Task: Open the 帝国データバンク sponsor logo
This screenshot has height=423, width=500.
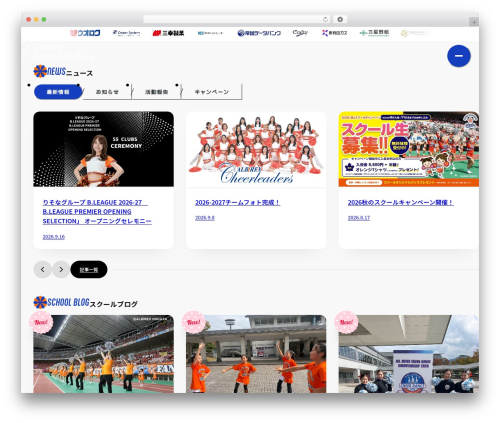Action: [x=259, y=33]
